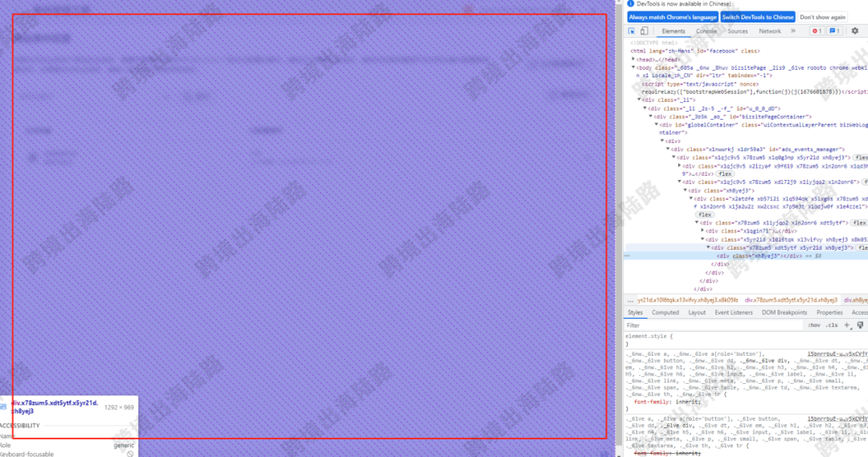
Task: Select the Computed pane tab
Action: click(665, 312)
